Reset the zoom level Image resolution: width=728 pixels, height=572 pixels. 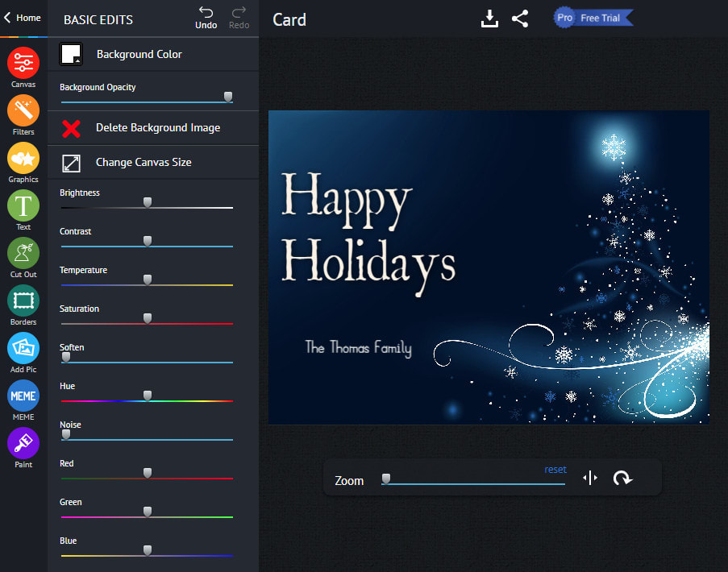pyautogui.click(x=555, y=470)
